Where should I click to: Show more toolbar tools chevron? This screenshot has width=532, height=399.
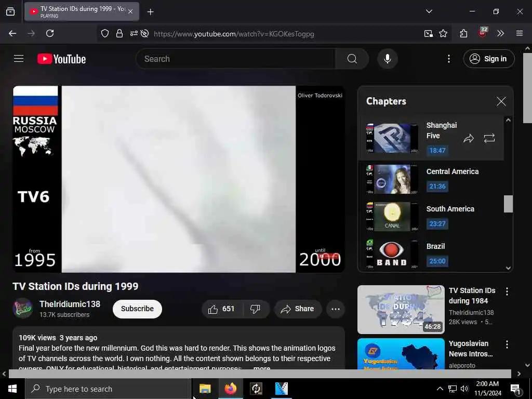(x=500, y=33)
